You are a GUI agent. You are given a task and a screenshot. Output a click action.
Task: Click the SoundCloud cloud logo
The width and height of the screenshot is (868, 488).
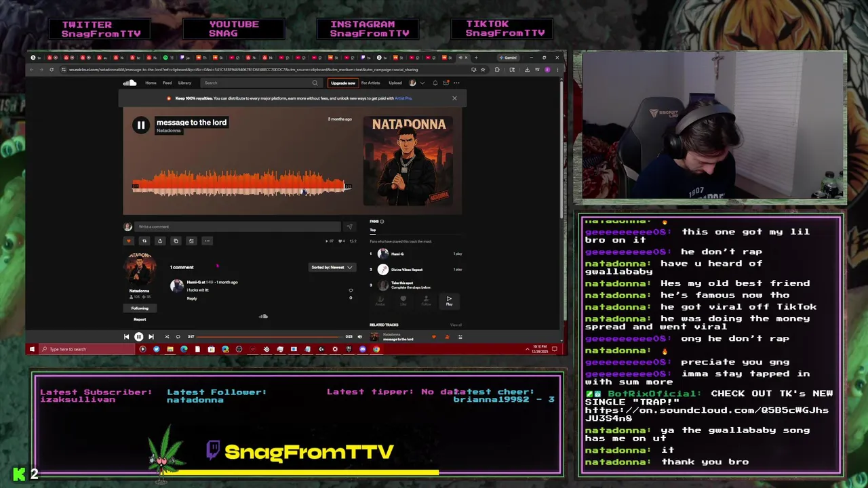point(129,83)
